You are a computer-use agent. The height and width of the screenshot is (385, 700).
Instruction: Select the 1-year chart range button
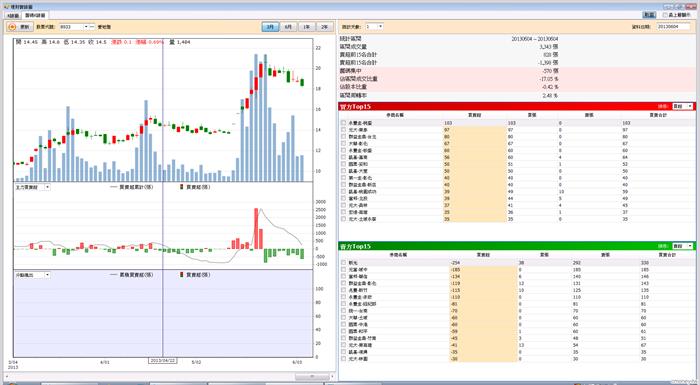(x=306, y=27)
